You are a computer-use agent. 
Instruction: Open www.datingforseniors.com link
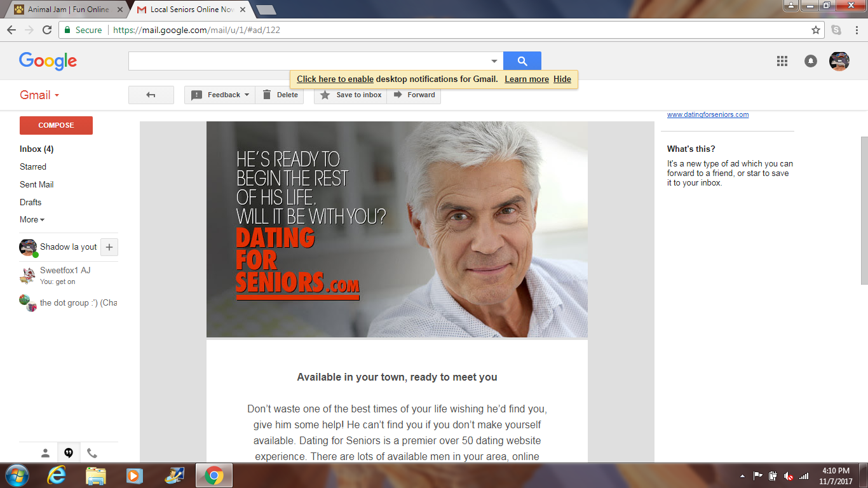point(708,115)
